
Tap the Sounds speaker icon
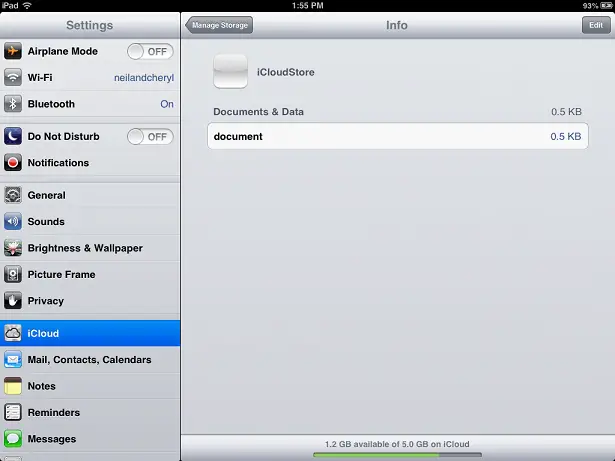point(13,222)
